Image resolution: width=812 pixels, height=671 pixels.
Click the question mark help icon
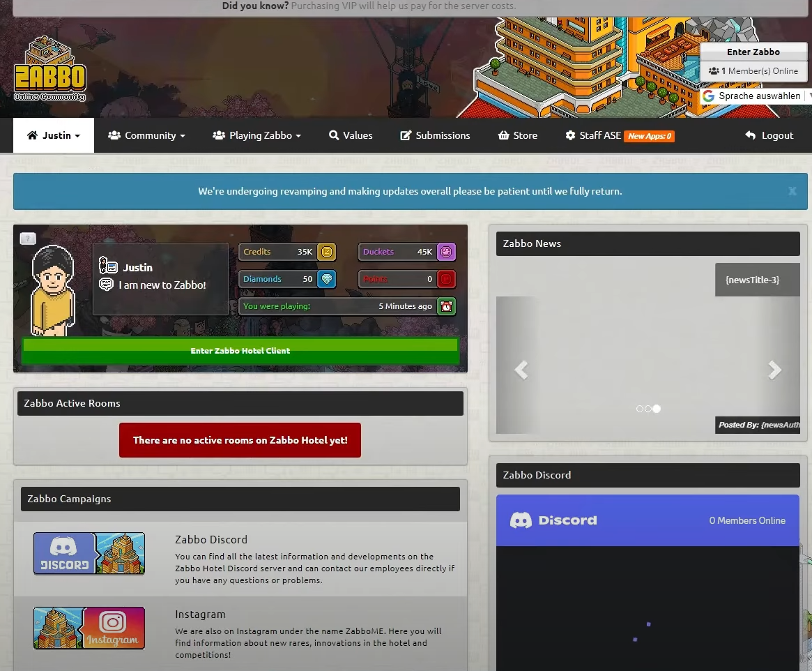pyautogui.click(x=28, y=239)
